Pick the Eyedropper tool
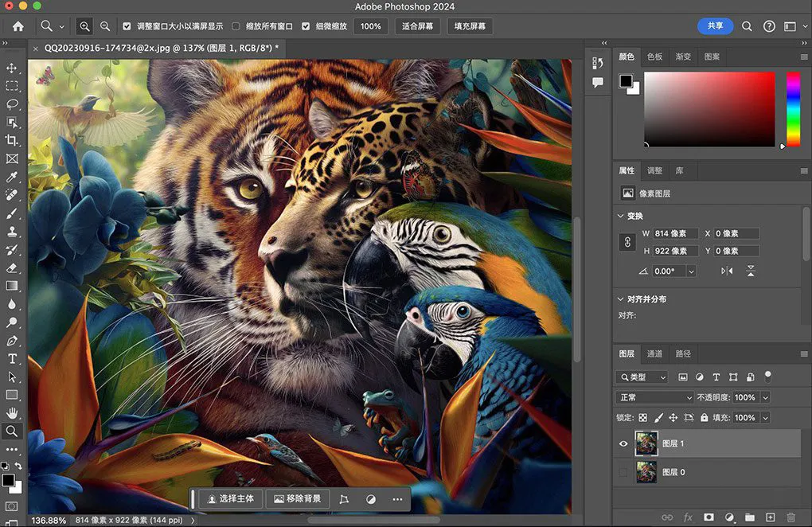Image resolution: width=812 pixels, height=527 pixels. tap(12, 177)
